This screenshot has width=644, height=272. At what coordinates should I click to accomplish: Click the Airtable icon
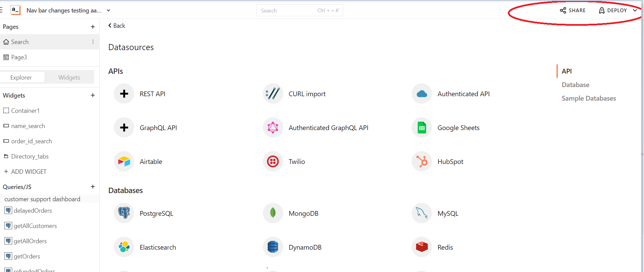124,162
